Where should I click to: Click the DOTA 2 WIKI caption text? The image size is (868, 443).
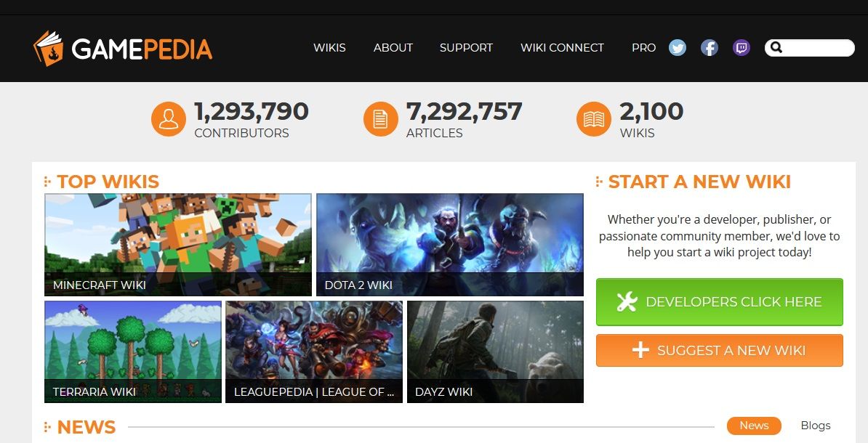click(358, 285)
